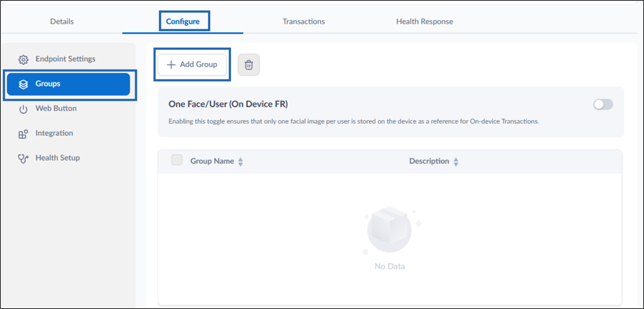Click the Web Button power icon
Viewport: 644px width, 309px height.
click(x=23, y=109)
